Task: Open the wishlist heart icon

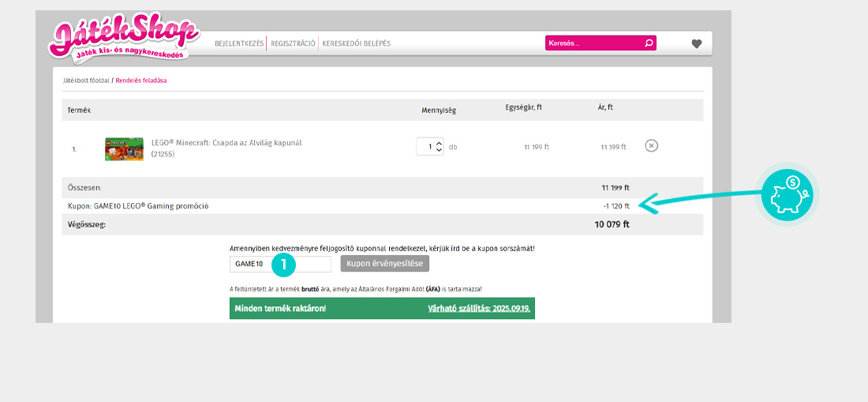Action: pos(696,44)
